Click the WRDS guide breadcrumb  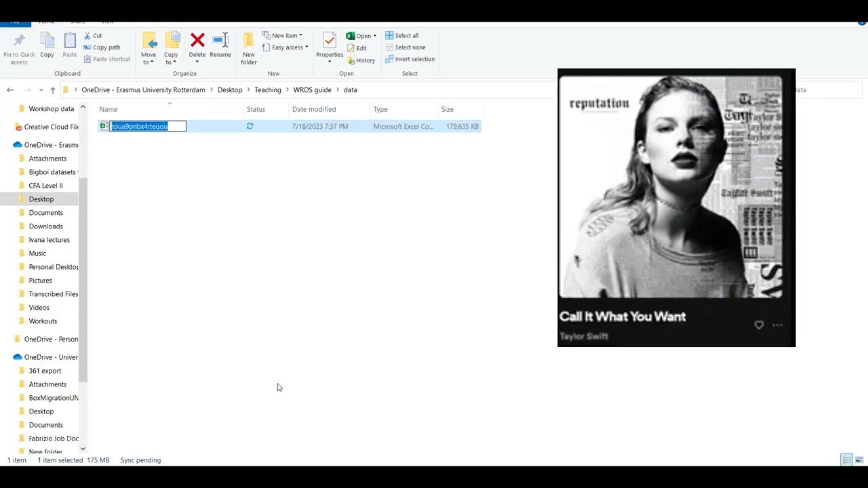[313, 89]
